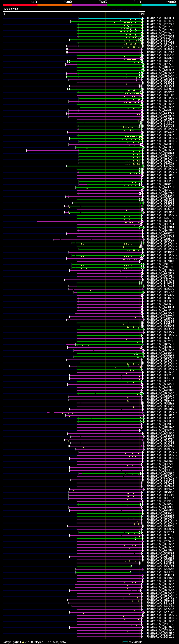Click hit label UniRef100_B0XK75
This screenshot has width=179, height=644.
click(x=161, y=166)
